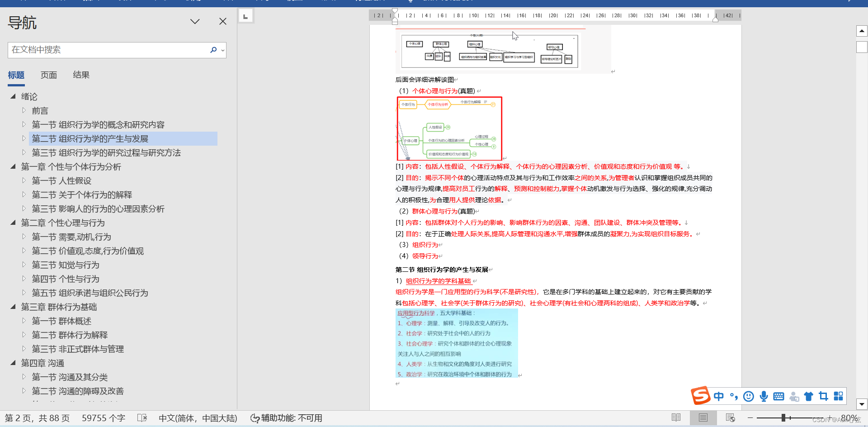Switch to the 结果 tab
The width and height of the screenshot is (868, 427).
tap(81, 75)
